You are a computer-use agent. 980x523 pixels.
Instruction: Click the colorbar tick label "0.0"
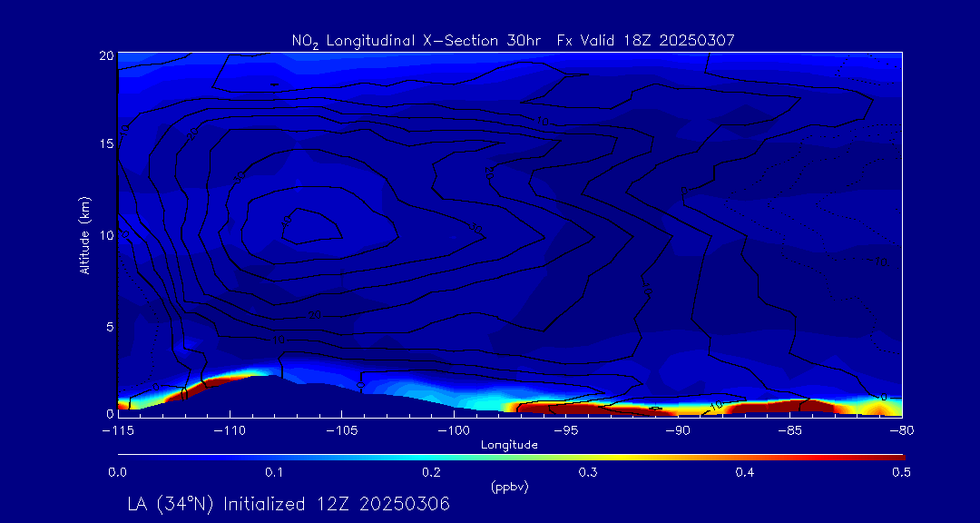coord(117,473)
